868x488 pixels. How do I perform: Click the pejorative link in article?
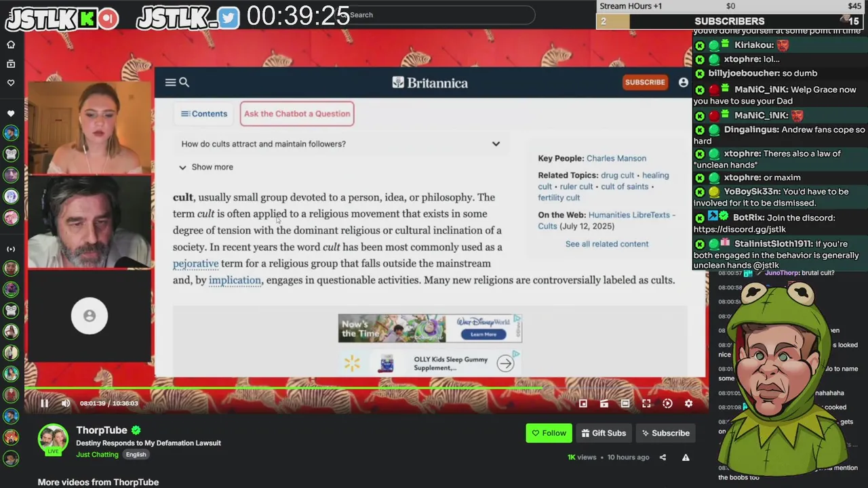click(x=195, y=264)
